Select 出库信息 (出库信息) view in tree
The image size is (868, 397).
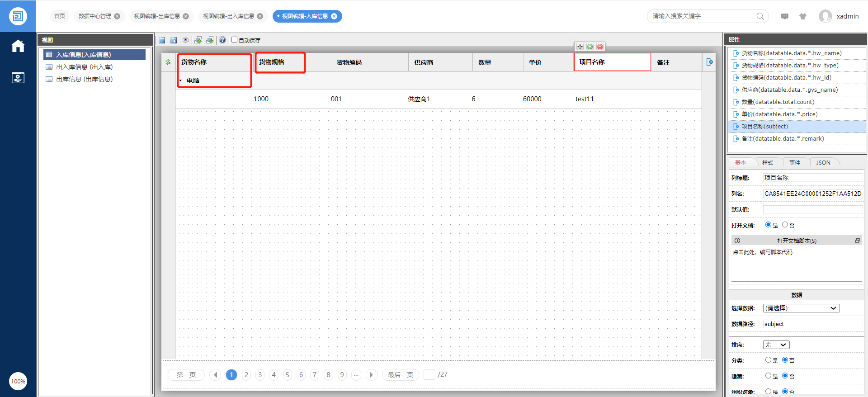pyautogui.click(x=94, y=79)
